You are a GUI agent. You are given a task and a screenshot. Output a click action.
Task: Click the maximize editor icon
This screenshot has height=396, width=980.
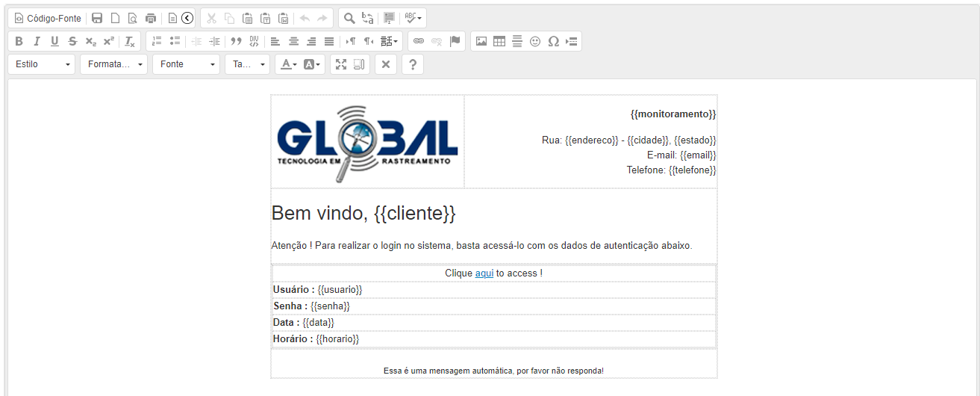click(x=341, y=64)
